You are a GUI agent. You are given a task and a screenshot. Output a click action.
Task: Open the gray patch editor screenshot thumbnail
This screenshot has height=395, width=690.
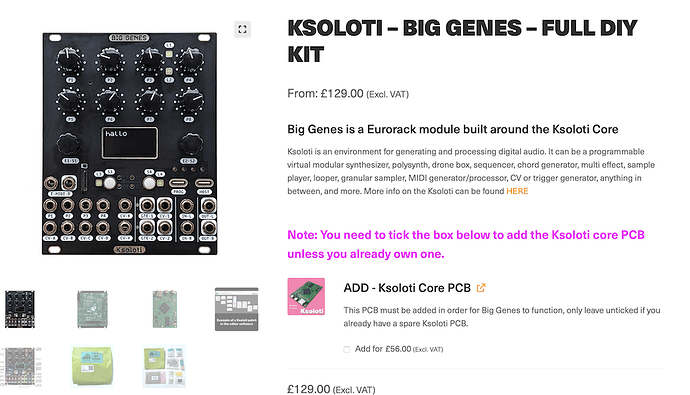click(x=237, y=309)
